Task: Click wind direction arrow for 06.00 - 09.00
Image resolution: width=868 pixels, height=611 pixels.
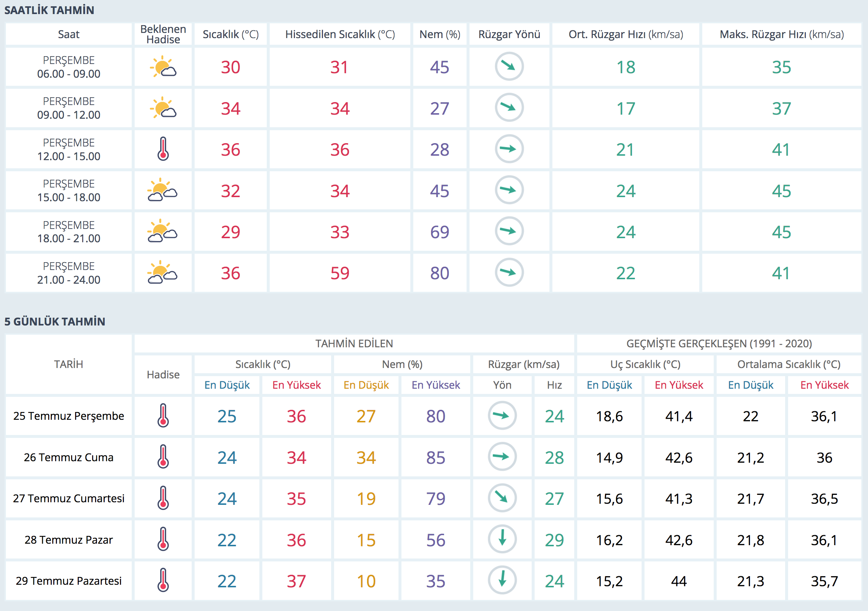Action: pyautogui.click(x=509, y=67)
